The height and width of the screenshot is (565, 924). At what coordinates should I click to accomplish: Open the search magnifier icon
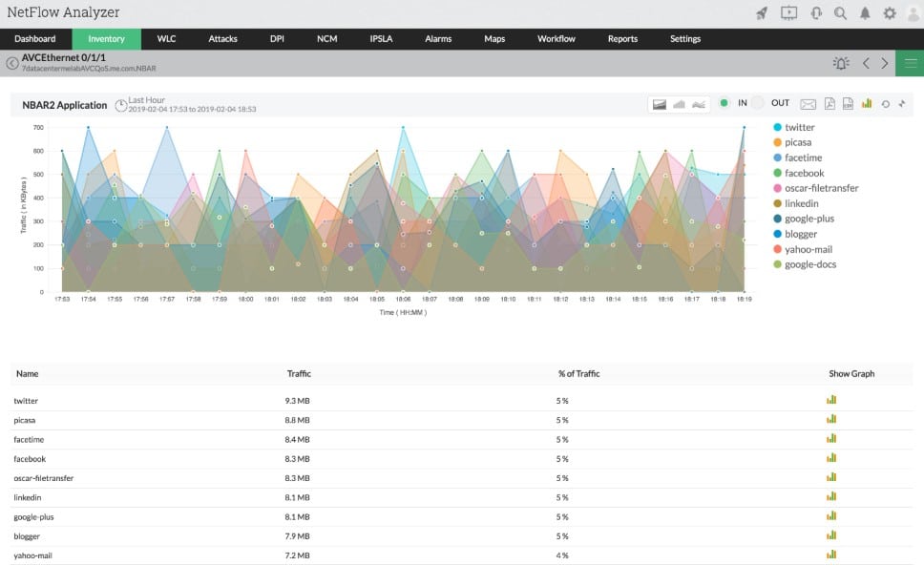(x=840, y=13)
